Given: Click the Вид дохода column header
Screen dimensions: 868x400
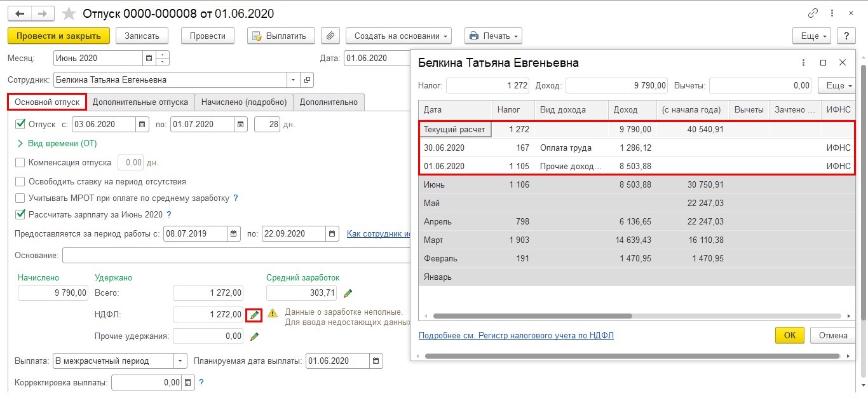Looking at the screenshot, I should coord(571,109).
